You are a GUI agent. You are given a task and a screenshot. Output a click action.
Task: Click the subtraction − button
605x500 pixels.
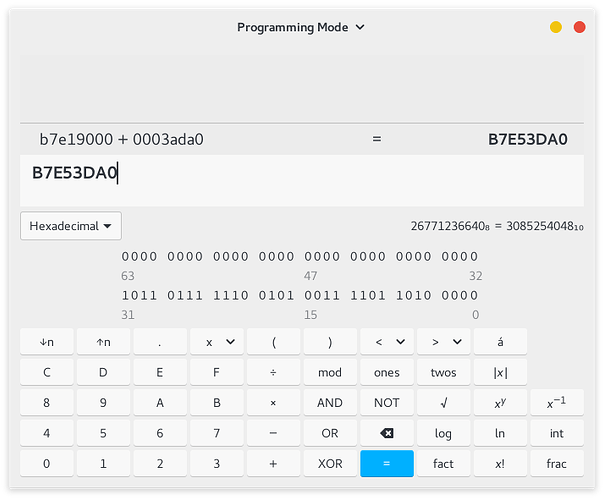coord(273,433)
